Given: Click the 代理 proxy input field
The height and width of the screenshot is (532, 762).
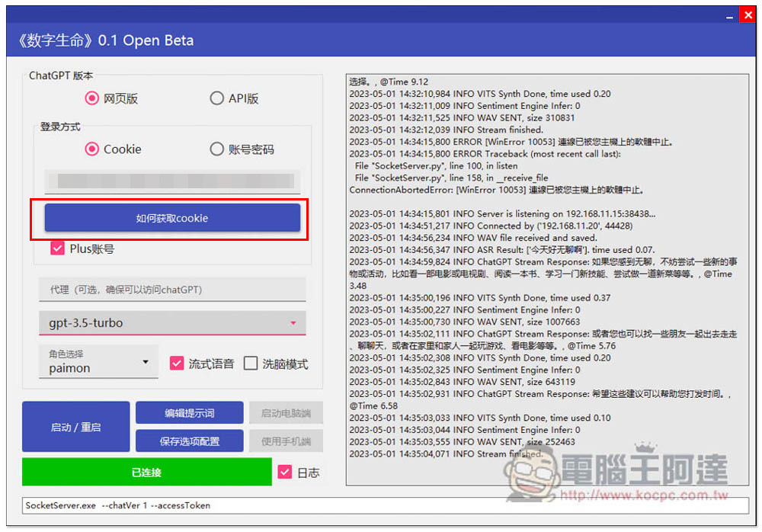Looking at the screenshot, I should coord(172,290).
